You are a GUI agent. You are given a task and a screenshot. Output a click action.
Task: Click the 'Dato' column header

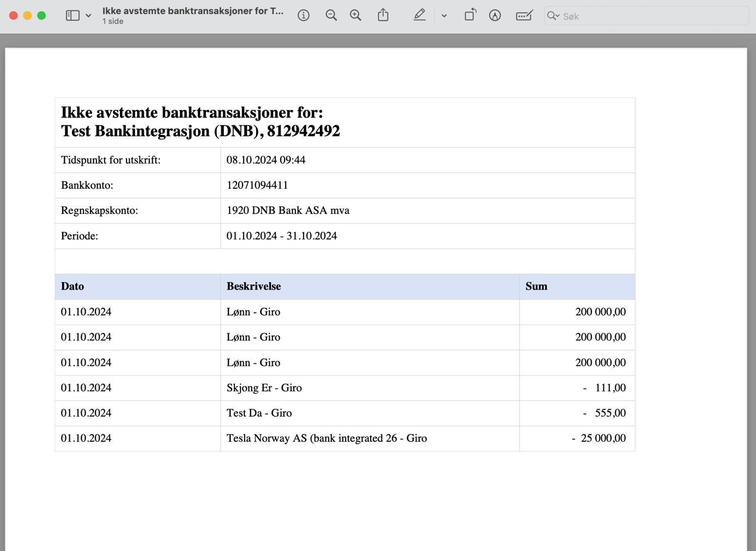click(72, 286)
